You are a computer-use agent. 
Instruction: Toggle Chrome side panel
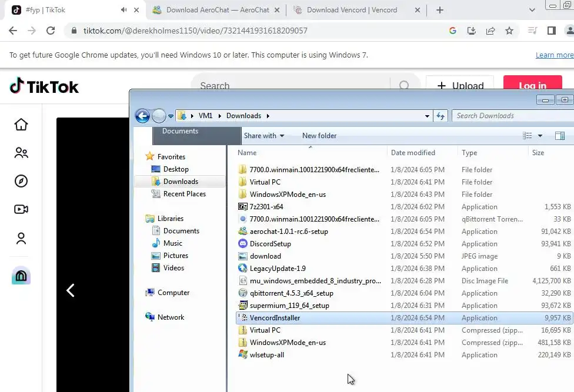point(552,31)
